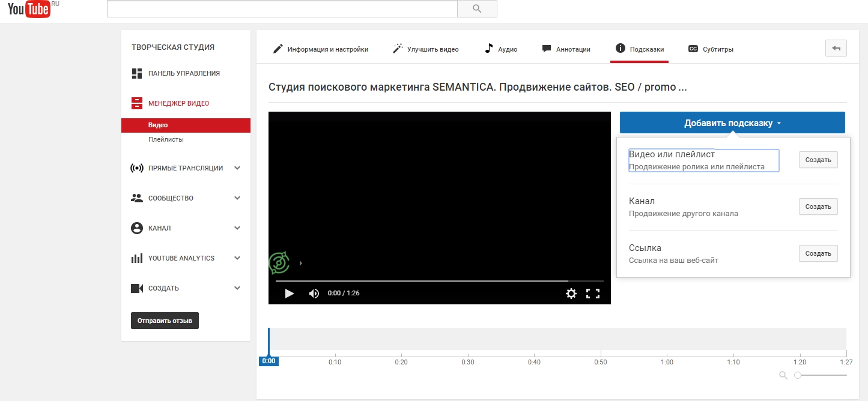Click the Отправить отзыв button
The image size is (868, 401).
165,321
